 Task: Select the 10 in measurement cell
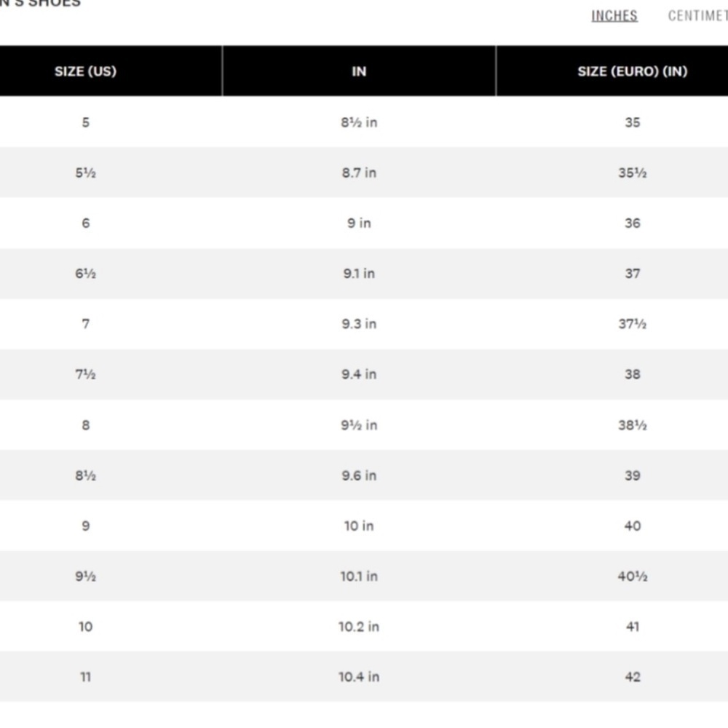(x=359, y=526)
